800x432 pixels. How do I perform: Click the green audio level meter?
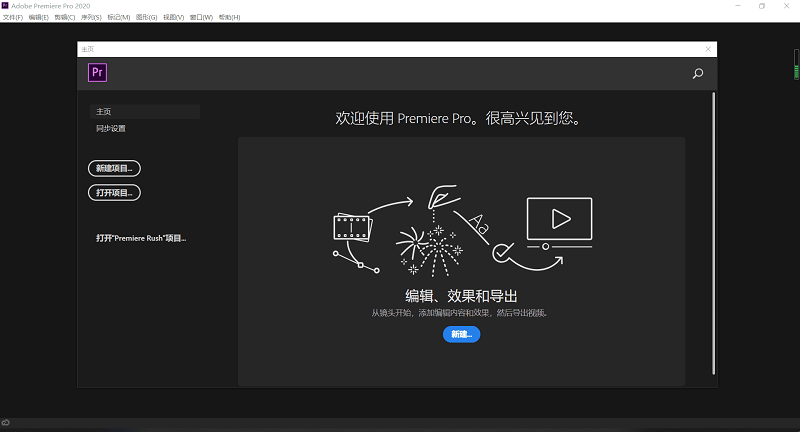coord(796,64)
